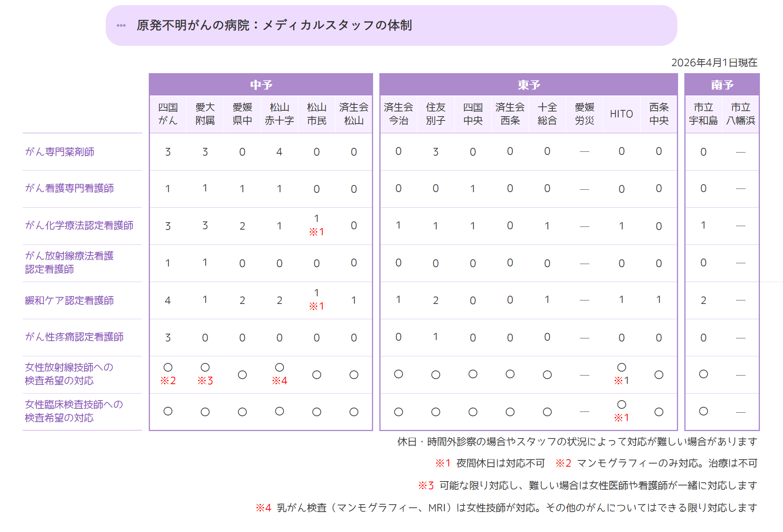This screenshot has height=532, width=783.
Task: Click the circle for 市立宇和島 in 女性臨床検査技師 row
Action: (x=704, y=411)
